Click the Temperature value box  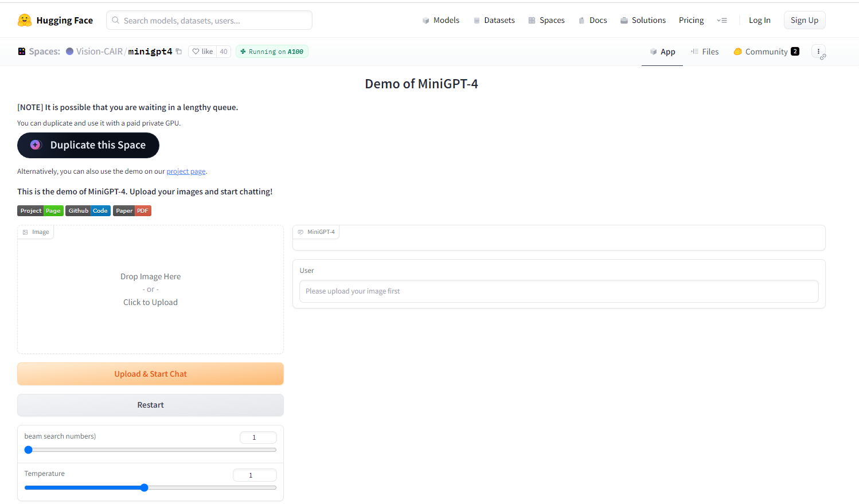pos(255,475)
